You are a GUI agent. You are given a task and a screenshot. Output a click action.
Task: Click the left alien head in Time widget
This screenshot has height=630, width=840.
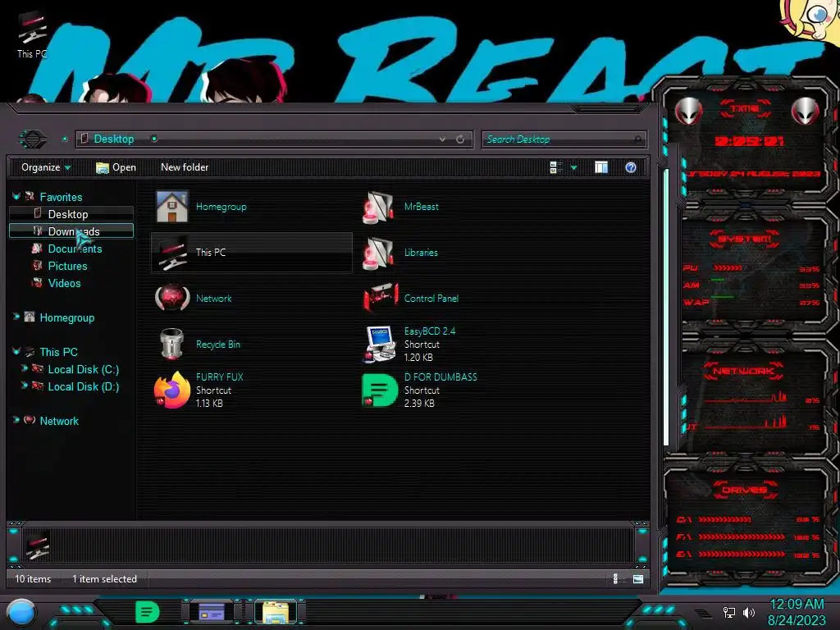click(x=689, y=112)
